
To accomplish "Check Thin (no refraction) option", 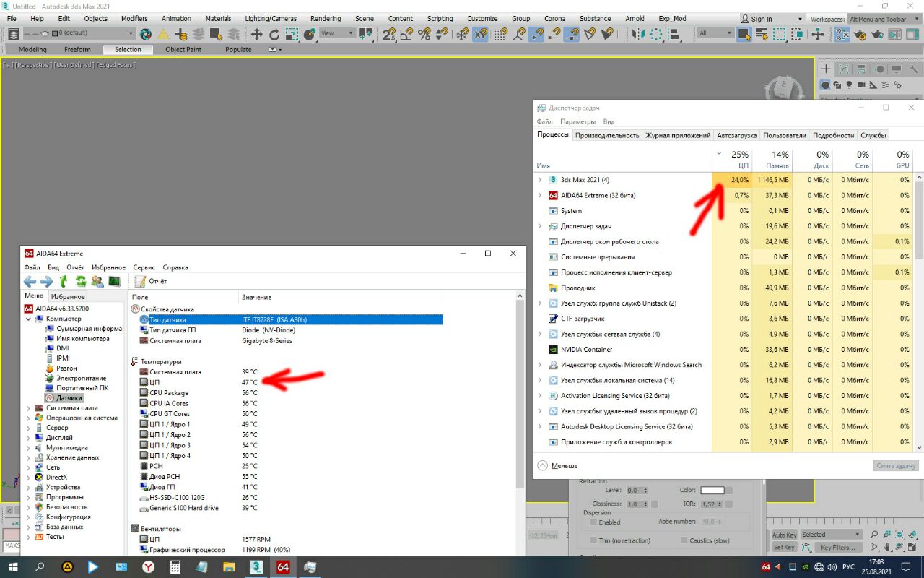I will pyautogui.click(x=593, y=540).
